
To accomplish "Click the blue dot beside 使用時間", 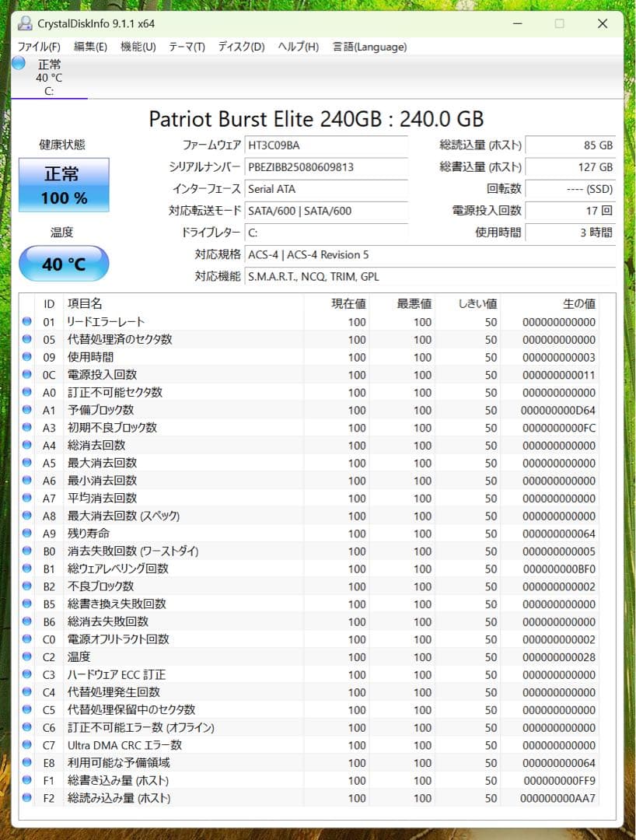I will (x=26, y=357).
